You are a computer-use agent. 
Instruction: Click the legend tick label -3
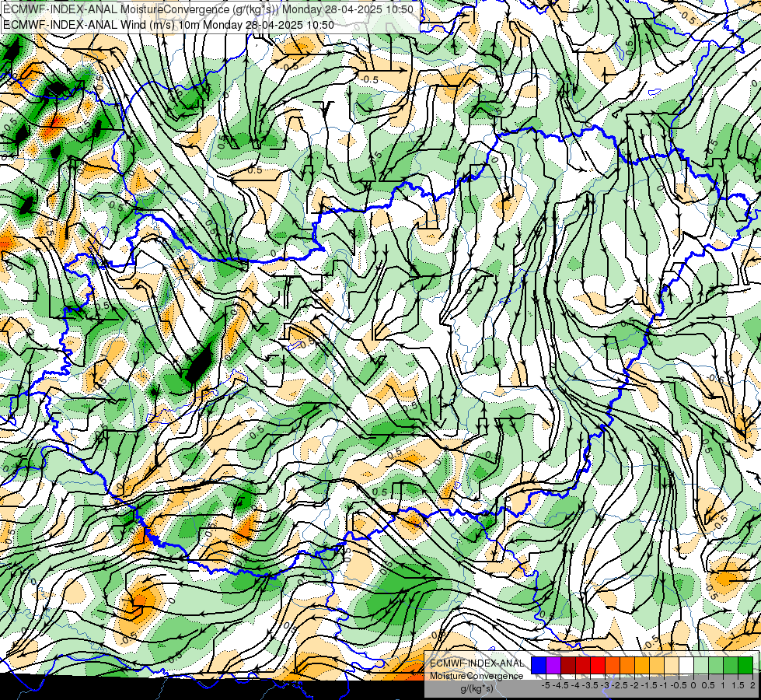(605, 685)
